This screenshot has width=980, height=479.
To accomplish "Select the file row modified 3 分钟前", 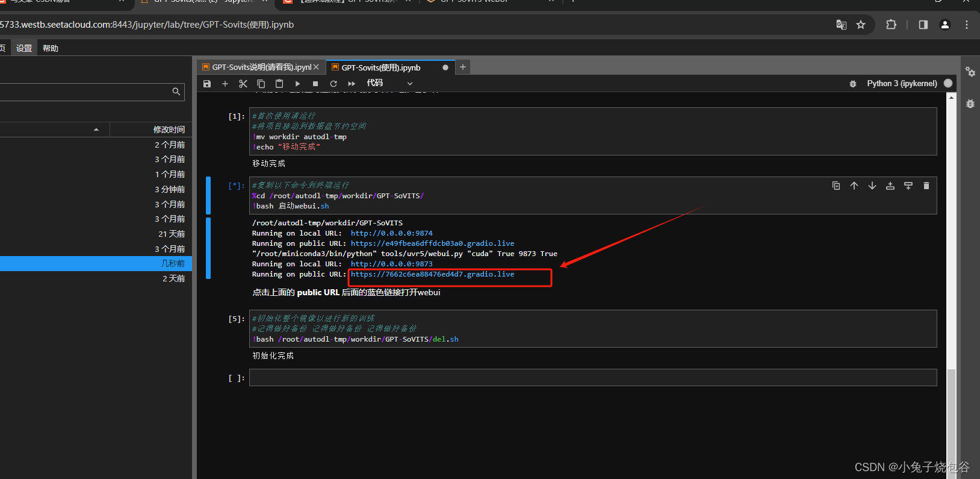I will pyautogui.click(x=96, y=189).
